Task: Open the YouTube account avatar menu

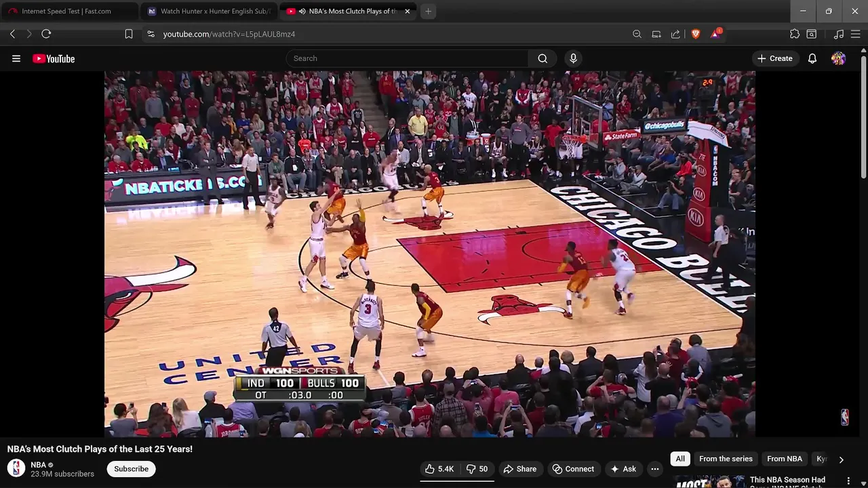Action: tap(838, 58)
